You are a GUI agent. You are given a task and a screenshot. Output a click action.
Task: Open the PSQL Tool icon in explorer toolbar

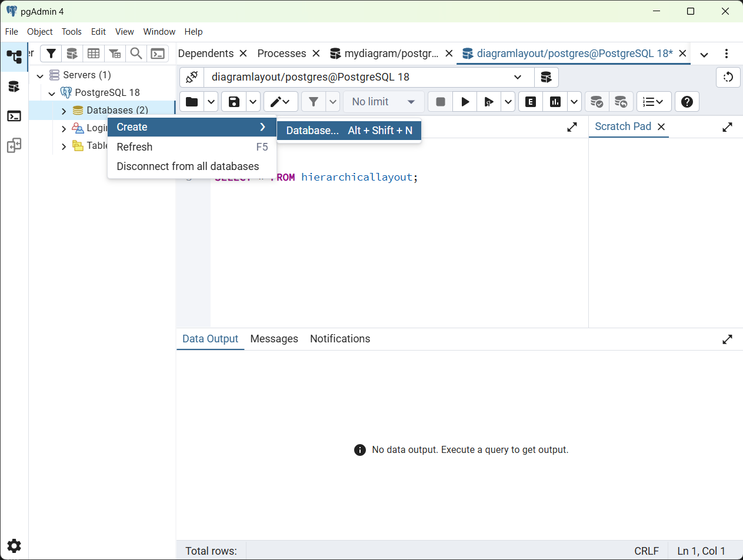158,54
